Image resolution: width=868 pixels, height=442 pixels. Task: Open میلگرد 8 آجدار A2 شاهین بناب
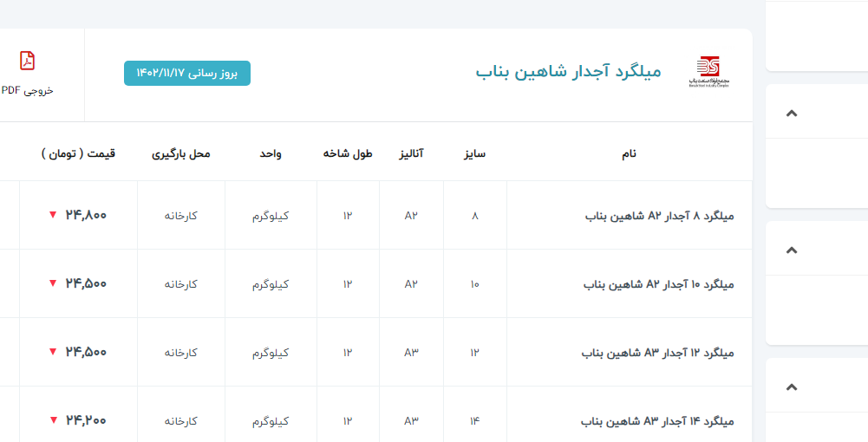click(659, 216)
